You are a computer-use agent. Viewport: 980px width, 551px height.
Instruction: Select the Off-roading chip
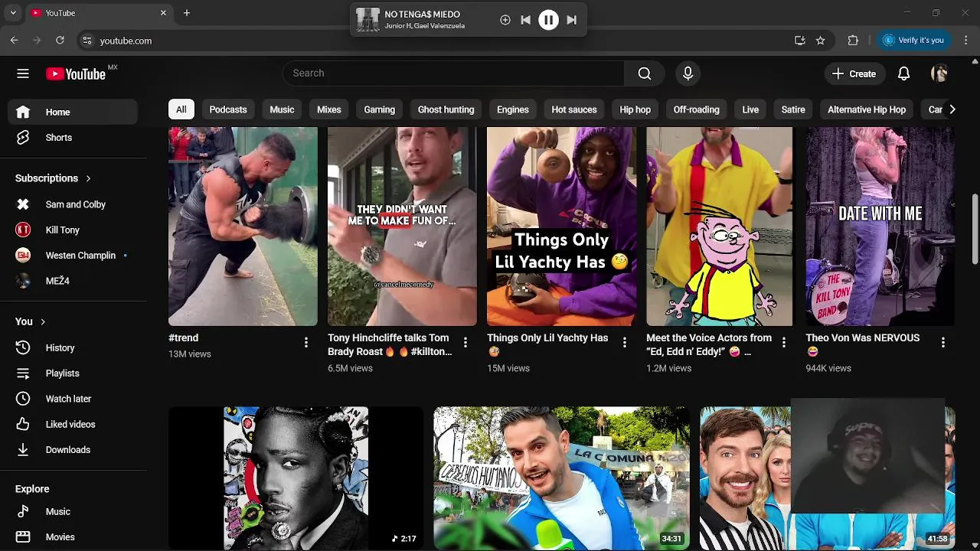697,109
